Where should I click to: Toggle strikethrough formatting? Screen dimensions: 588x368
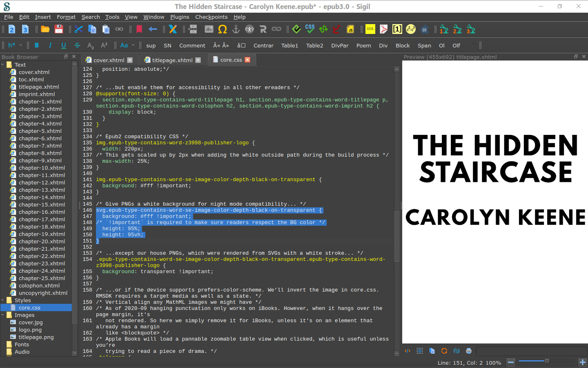[x=77, y=45]
